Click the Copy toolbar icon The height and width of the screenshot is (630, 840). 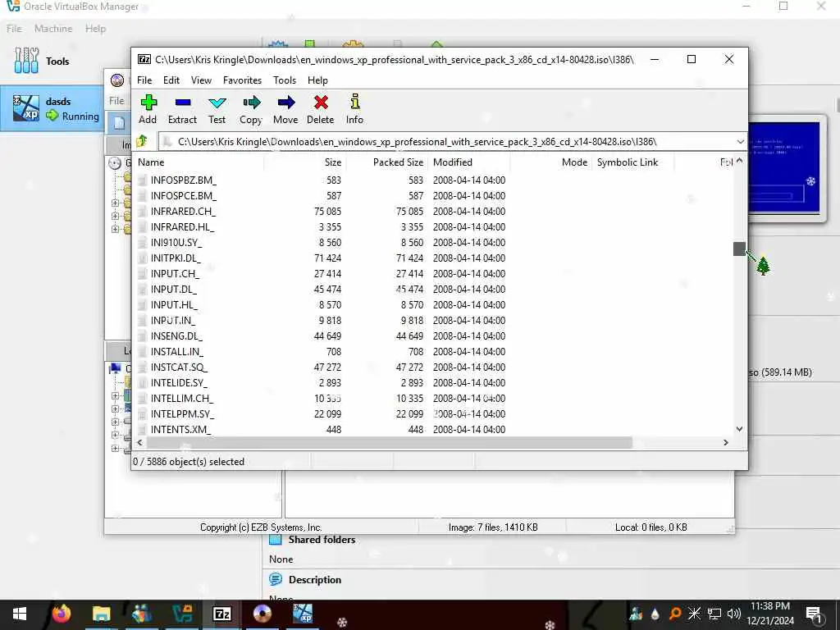pos(251,109)
